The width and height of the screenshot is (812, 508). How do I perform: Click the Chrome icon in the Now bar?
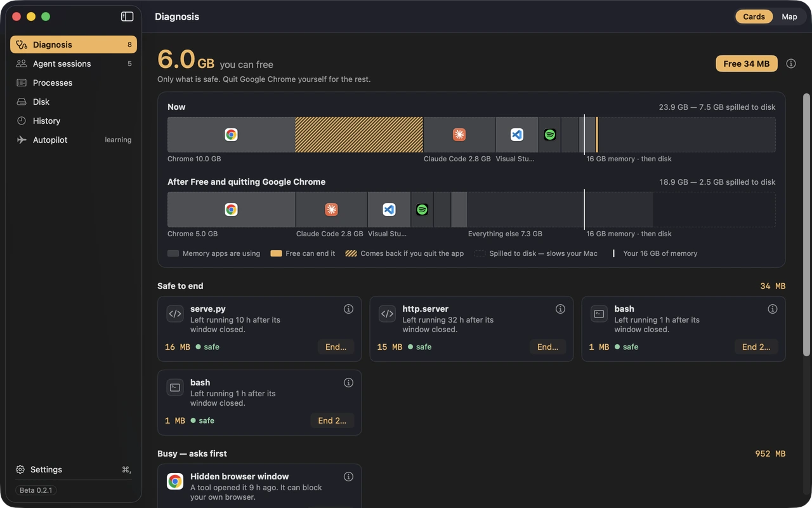[231, 135]
